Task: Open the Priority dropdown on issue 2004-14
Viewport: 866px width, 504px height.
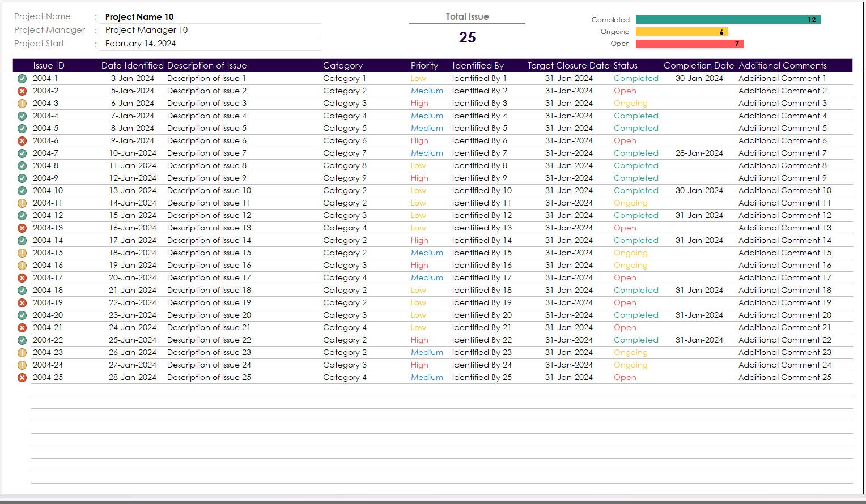Action: click(x=419, y=240)
